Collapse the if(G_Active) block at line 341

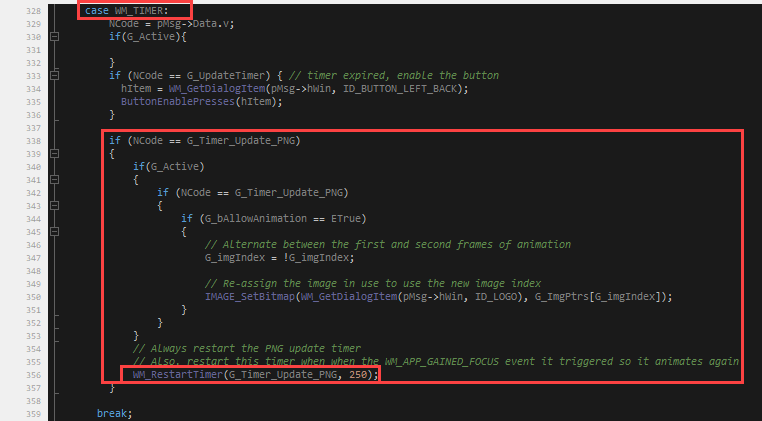[x=54, y=180]
